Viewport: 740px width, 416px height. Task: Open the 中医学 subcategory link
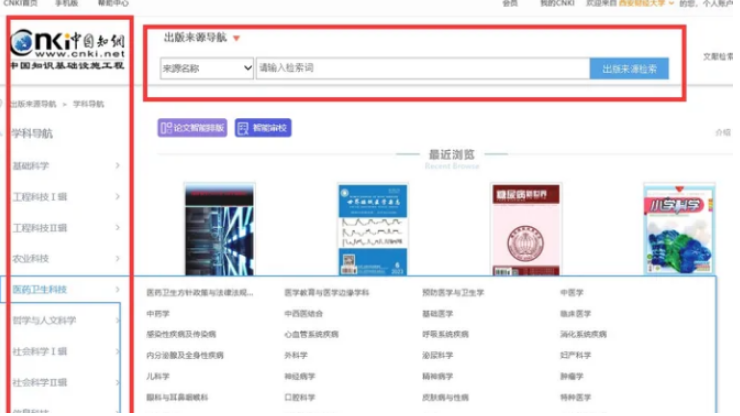572,293
